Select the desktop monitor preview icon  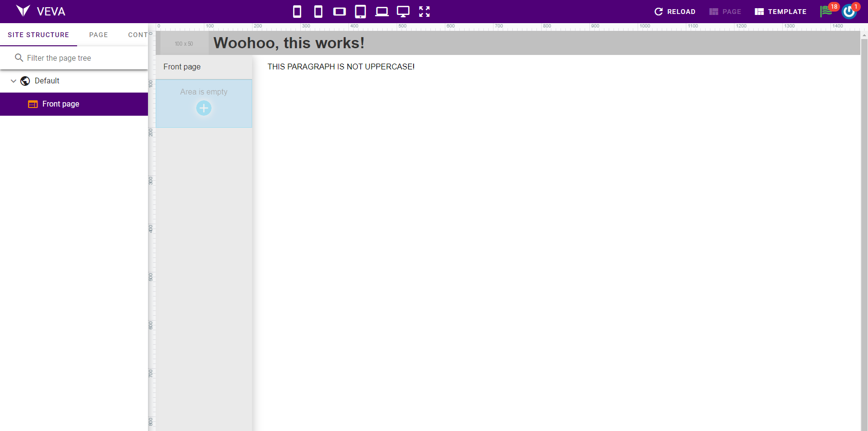(403, 12)
